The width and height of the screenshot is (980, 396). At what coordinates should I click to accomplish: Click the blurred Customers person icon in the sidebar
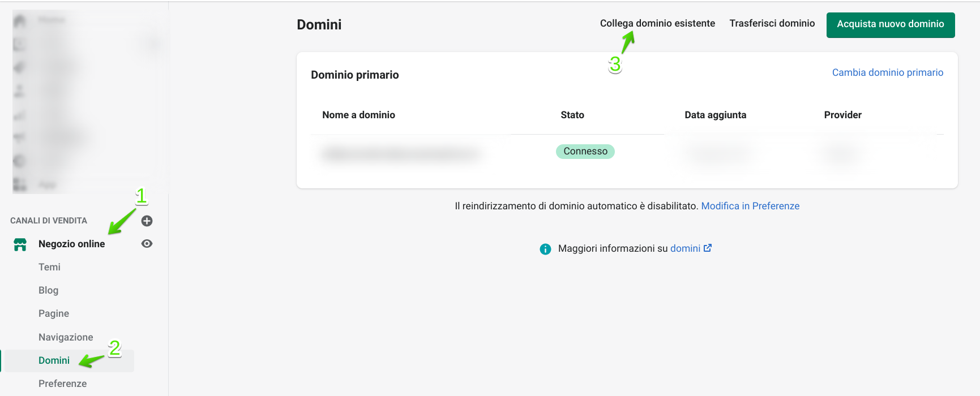tap(20, 91)
